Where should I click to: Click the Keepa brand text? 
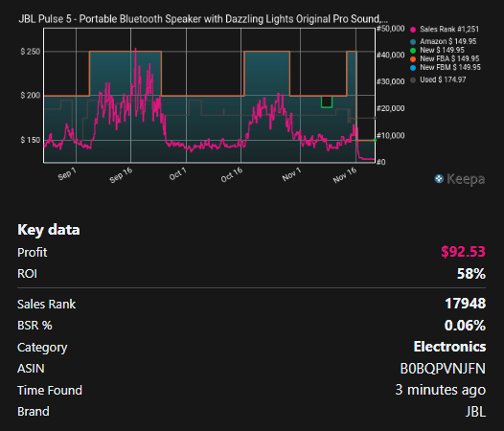coord(466,179)
